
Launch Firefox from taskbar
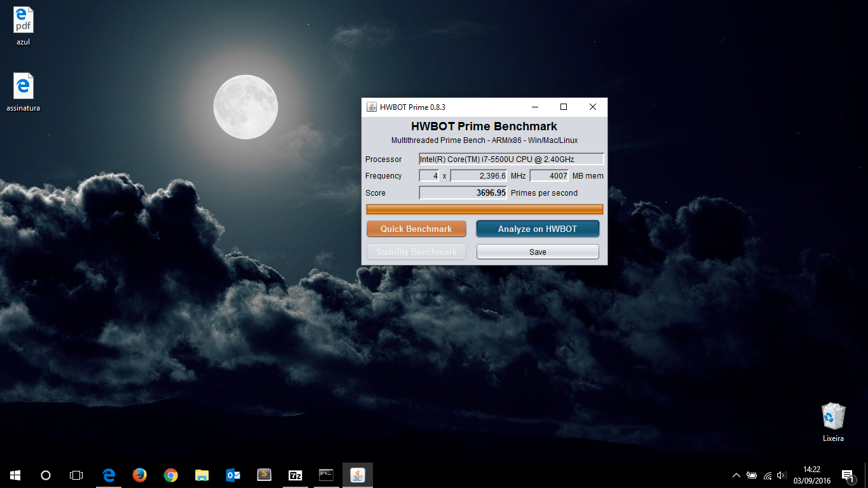[140, 475]
